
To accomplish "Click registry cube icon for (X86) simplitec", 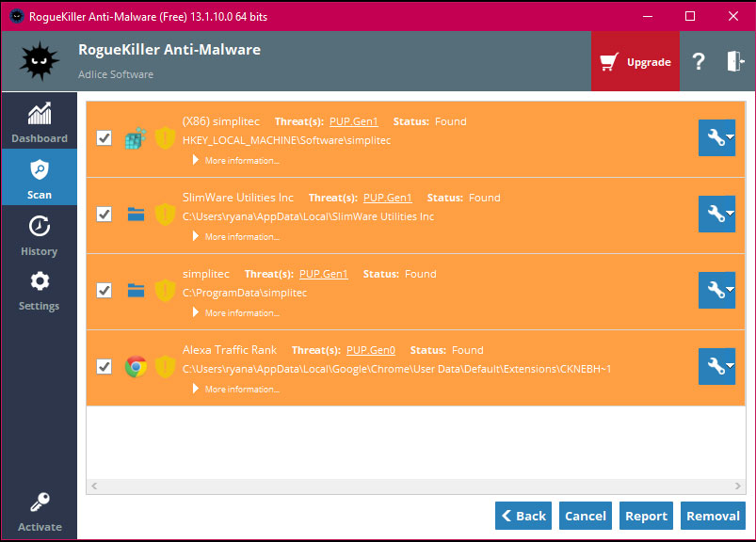I will [136, 138].
